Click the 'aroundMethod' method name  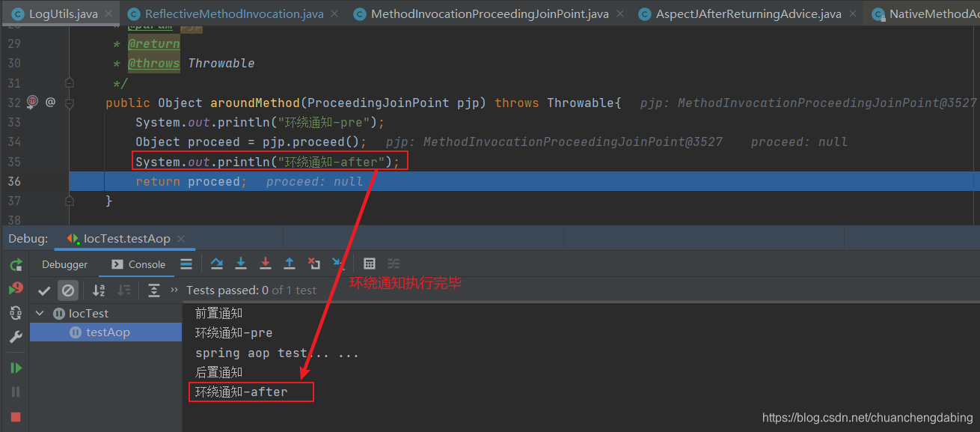pyautogui.click(x=255, y=103)
